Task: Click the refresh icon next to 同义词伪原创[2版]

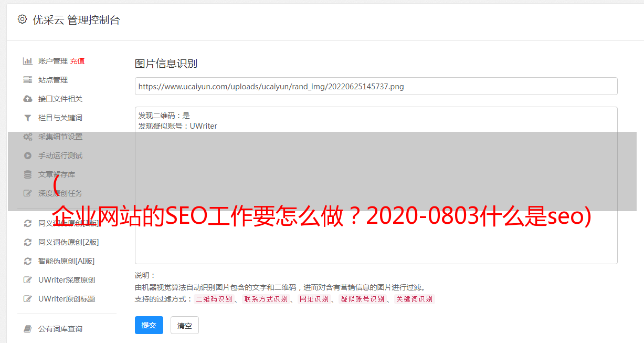Action: 28,242
